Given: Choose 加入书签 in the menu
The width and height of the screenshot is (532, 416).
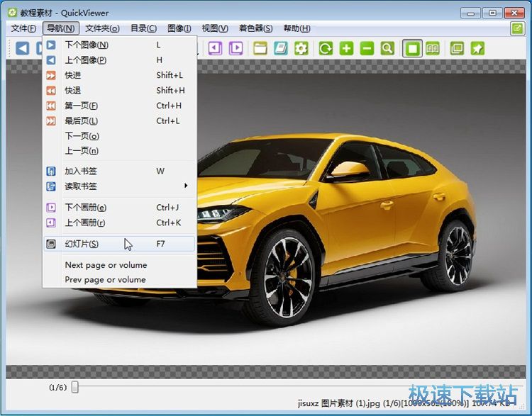Looking at the screenshot, I should pyautogui.click(x=80, y=171).
